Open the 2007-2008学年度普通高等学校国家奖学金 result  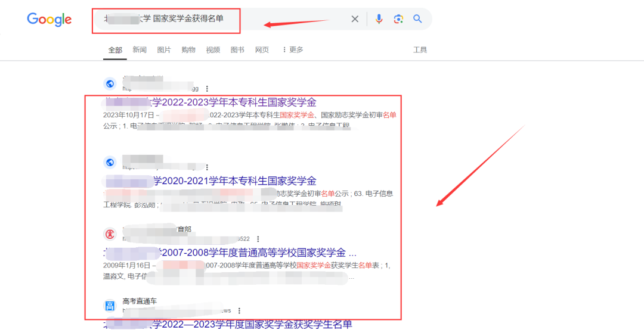point(230,251)
